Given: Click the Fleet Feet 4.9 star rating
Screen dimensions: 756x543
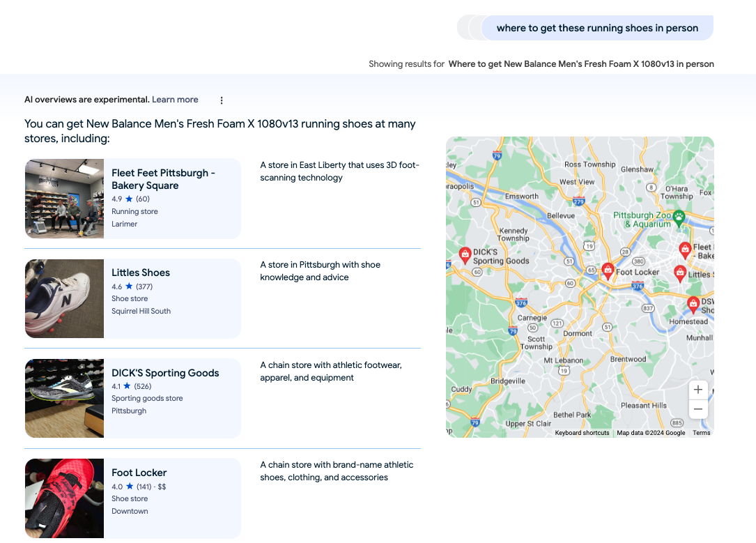Looking at the screenshot, I should (131, 199).
